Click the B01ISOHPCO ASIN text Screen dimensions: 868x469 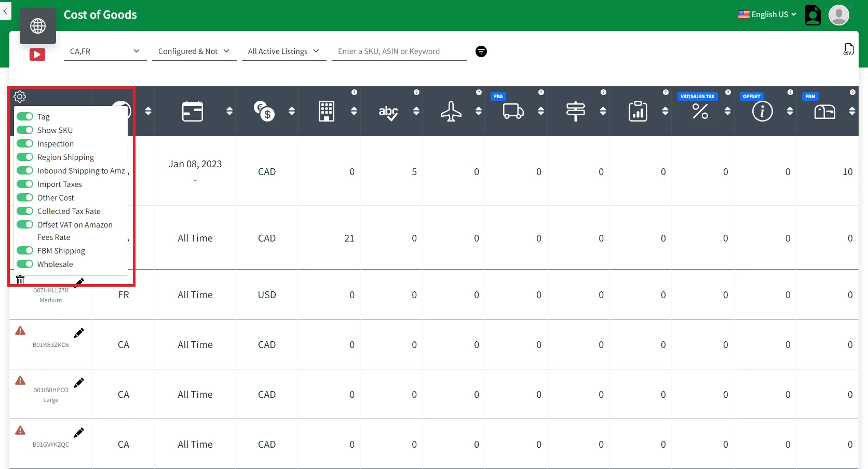coord(51,390)
